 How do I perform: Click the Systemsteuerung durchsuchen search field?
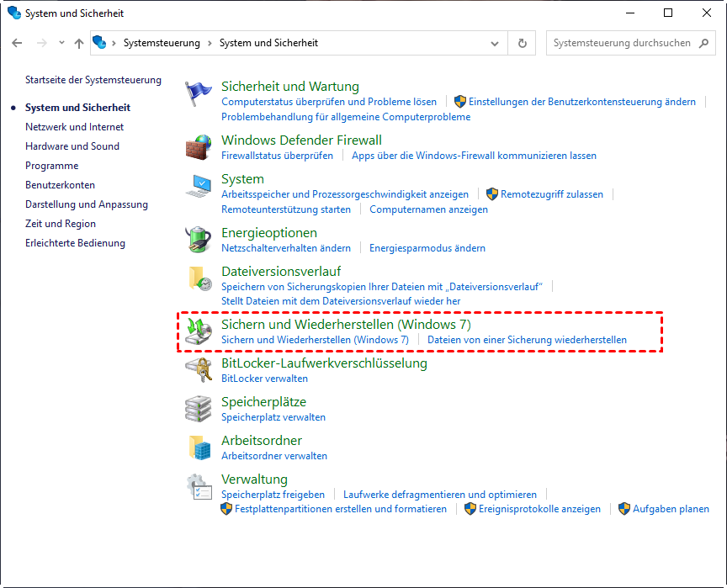pos(623,43)
